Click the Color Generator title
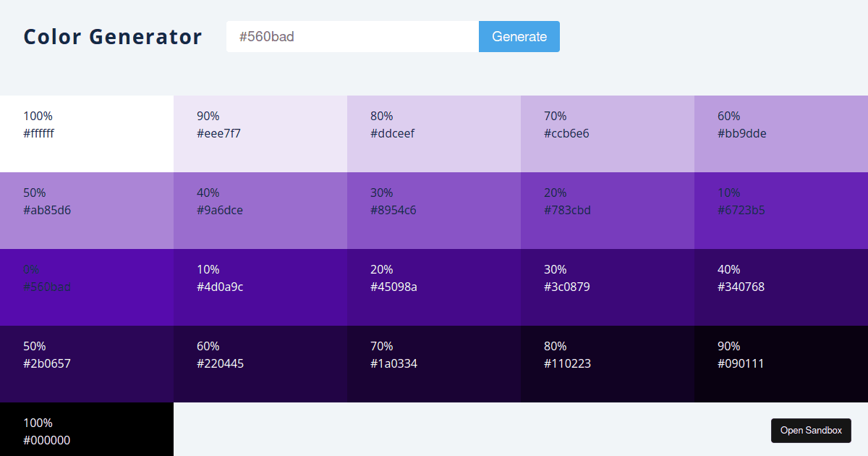868x456 pixels. (x=112, y=36)
